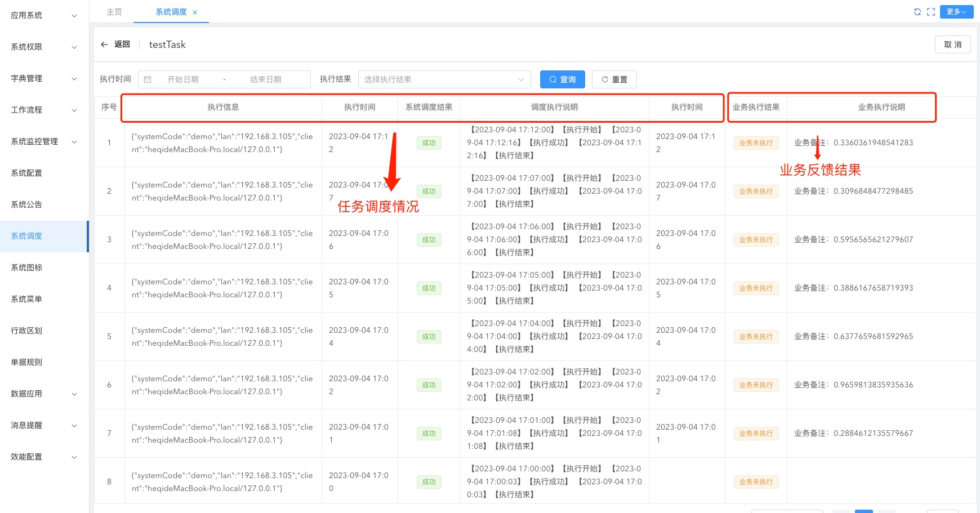Click the back arrow next to 返回
This screenshot has height=513, width=980.
(104, 44)
